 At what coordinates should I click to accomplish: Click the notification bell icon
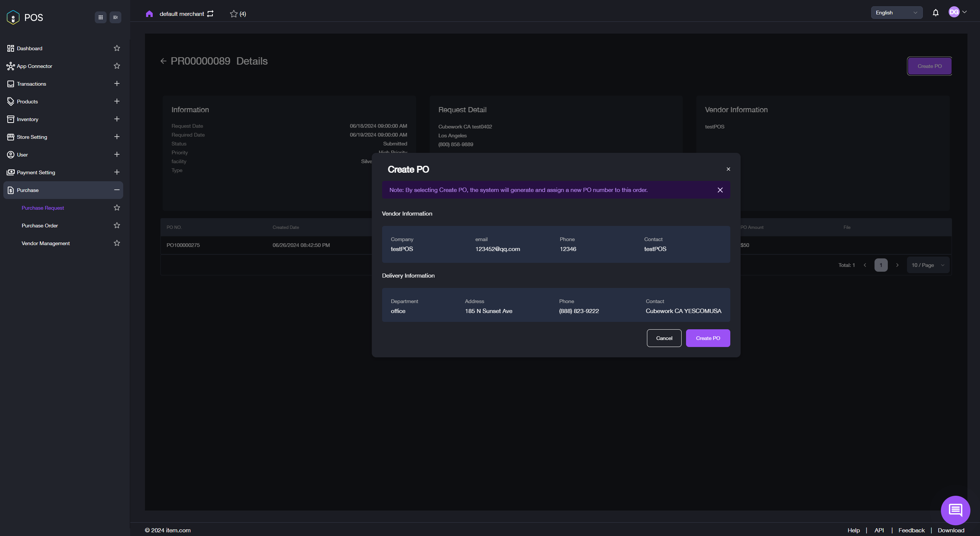coord(935,13)
